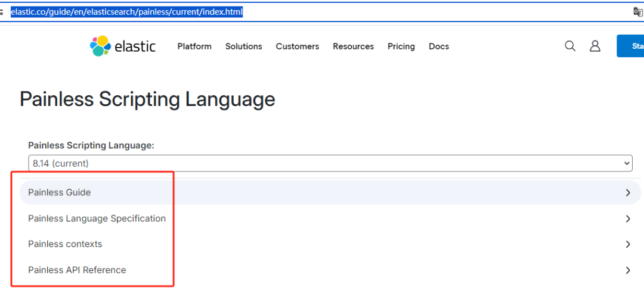Viewport: 644px width, 306px height.
Task: Click the site info icon beside URL
Action: [1, 12]
